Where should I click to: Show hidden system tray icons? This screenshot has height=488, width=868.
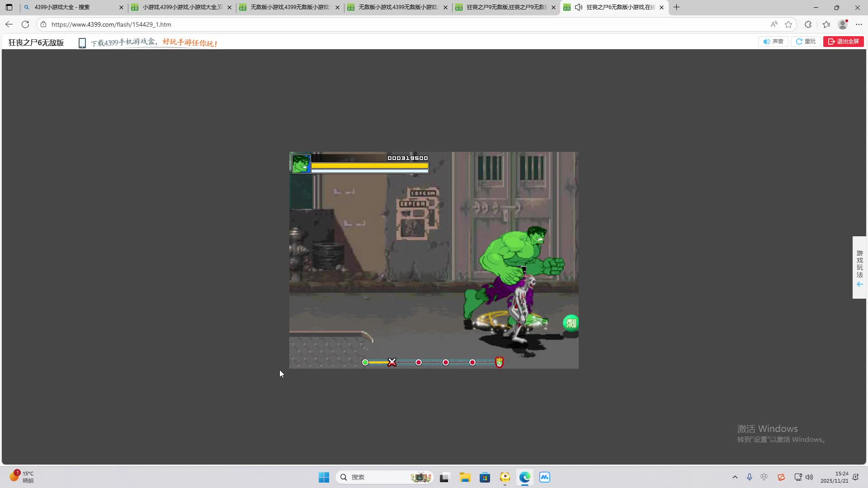735,477
